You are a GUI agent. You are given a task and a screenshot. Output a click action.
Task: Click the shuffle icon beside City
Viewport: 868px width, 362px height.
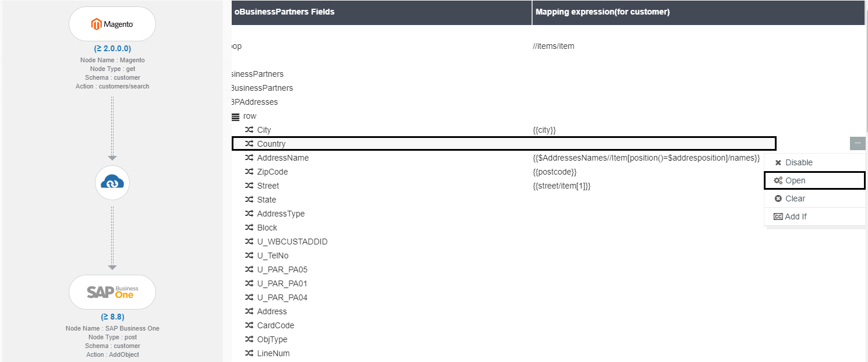click(249, 130)
